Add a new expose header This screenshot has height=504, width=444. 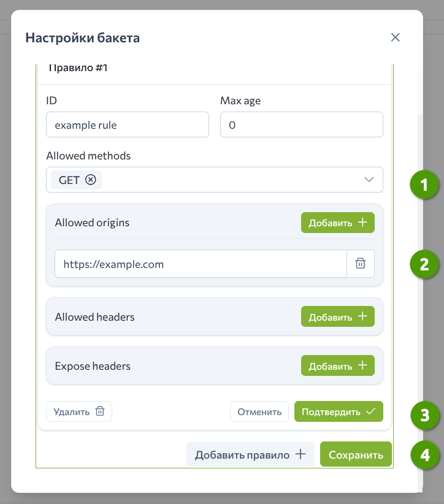337,366
